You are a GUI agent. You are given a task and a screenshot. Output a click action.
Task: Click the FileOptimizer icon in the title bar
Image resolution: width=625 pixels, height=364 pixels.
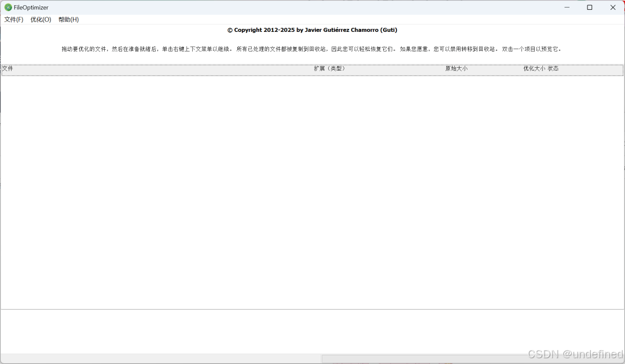pyautogui.click(x=7, y=7)
